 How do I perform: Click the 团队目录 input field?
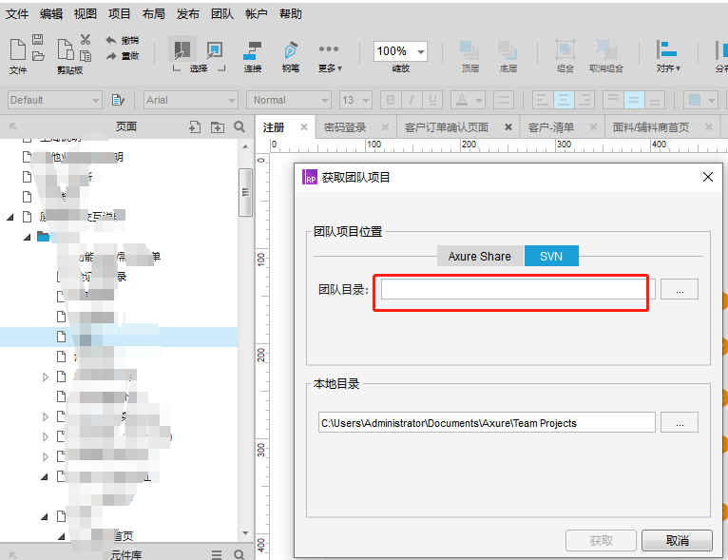[512, 290]
